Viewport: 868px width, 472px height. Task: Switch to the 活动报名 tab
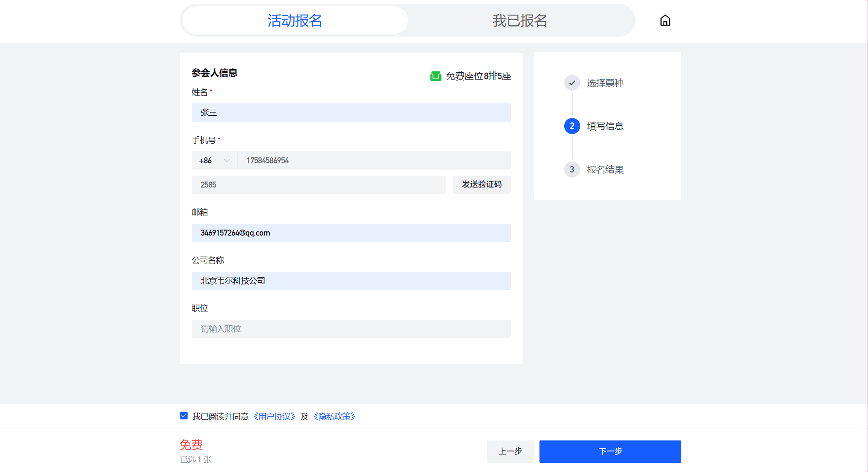[x=295, y=21]
